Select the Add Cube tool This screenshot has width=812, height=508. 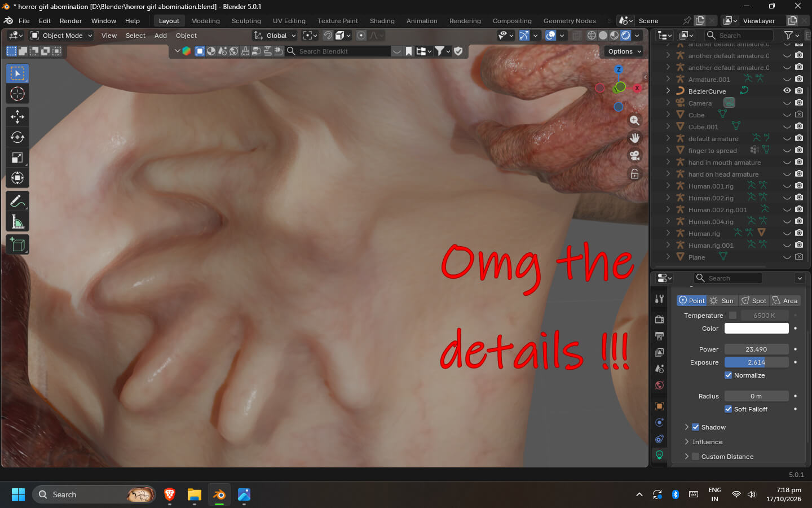coord(17,244)
